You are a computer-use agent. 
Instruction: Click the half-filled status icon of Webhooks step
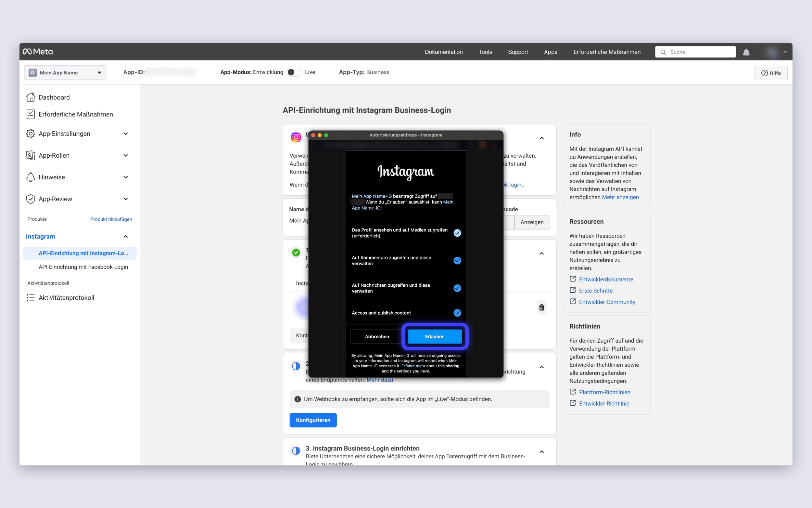click(296, 366)
